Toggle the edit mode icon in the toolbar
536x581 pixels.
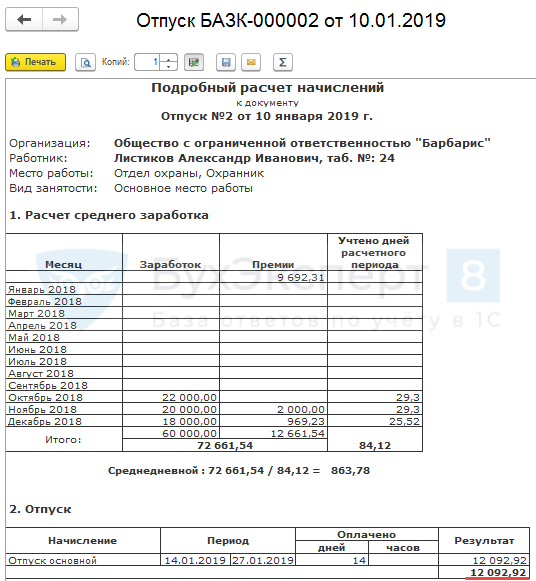(194, 62)
